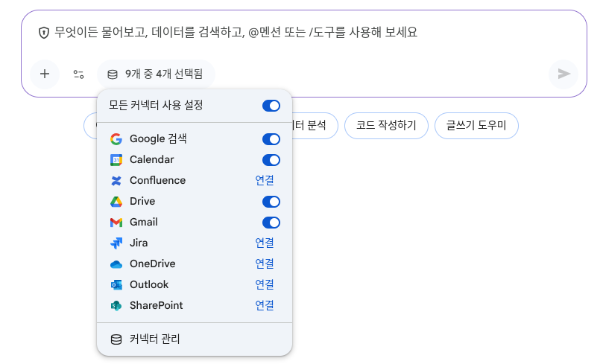Disable the Google 검색 connector toggle
This screenshot has width=603, height=364.
coord(271,139)
